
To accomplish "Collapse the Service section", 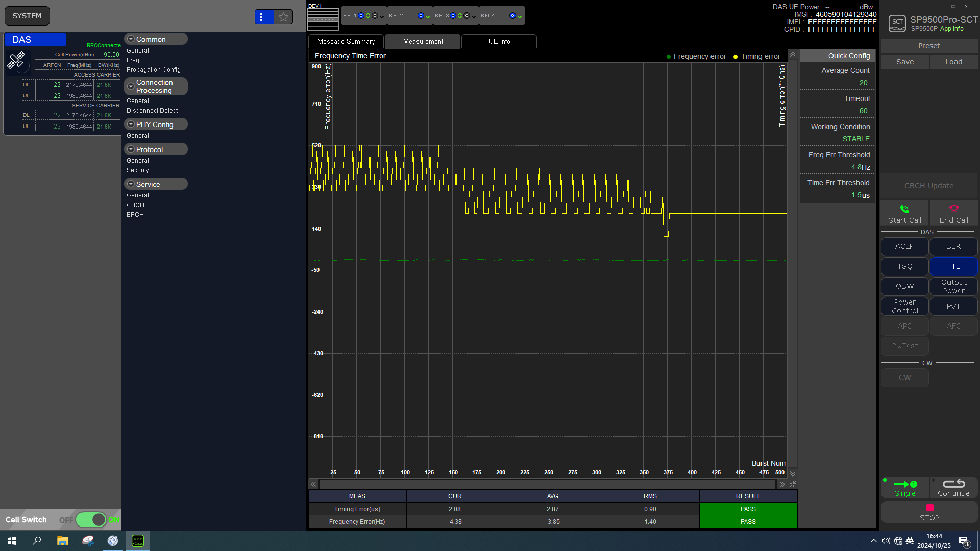I will tap(131, 184).
